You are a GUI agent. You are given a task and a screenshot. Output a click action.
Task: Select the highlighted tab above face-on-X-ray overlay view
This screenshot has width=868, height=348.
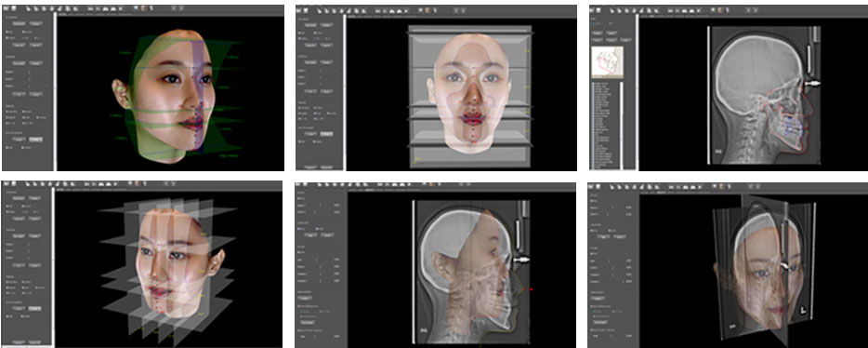[x=370, y=190]
